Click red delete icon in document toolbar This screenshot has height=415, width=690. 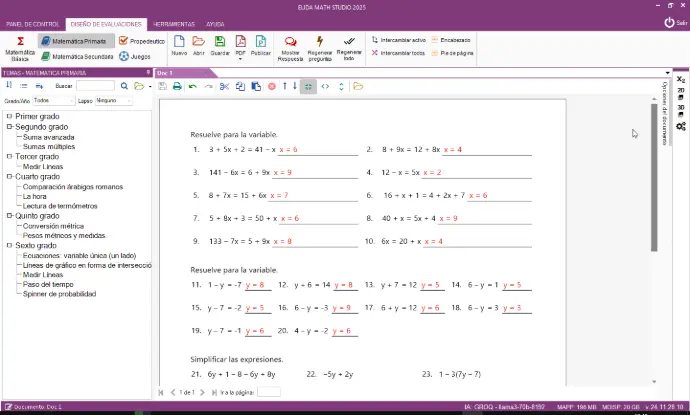point(272,86)
